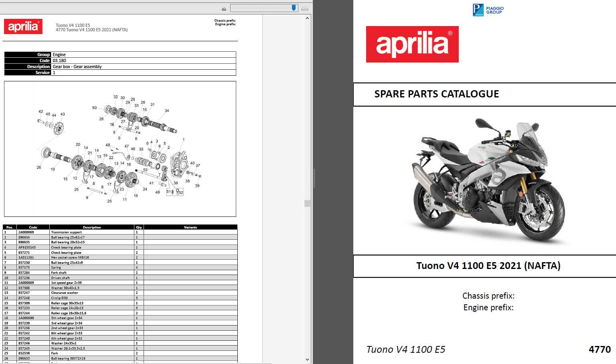Click the 'Code' table column header

pyautogui.click(x=33, y=227)
